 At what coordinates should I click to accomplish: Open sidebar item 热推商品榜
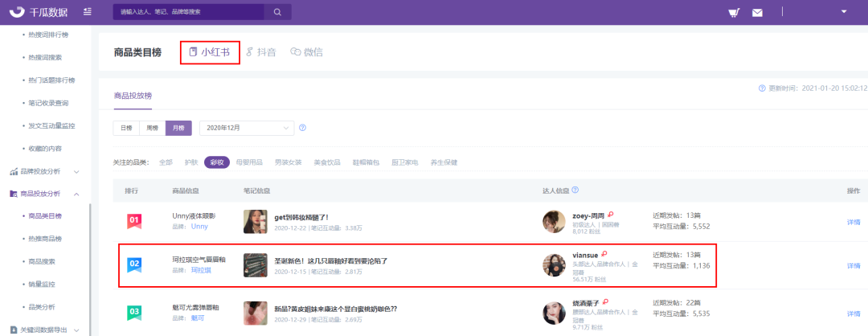[45, 239]
